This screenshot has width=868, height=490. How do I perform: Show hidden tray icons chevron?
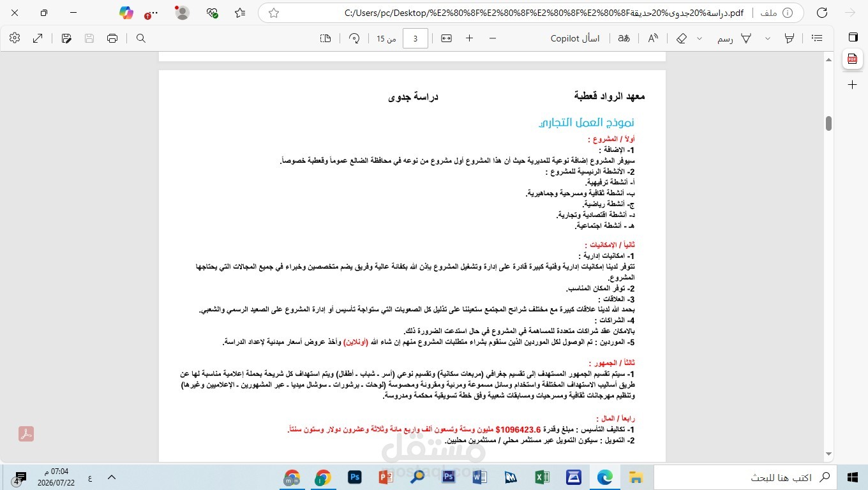point(112,477)
